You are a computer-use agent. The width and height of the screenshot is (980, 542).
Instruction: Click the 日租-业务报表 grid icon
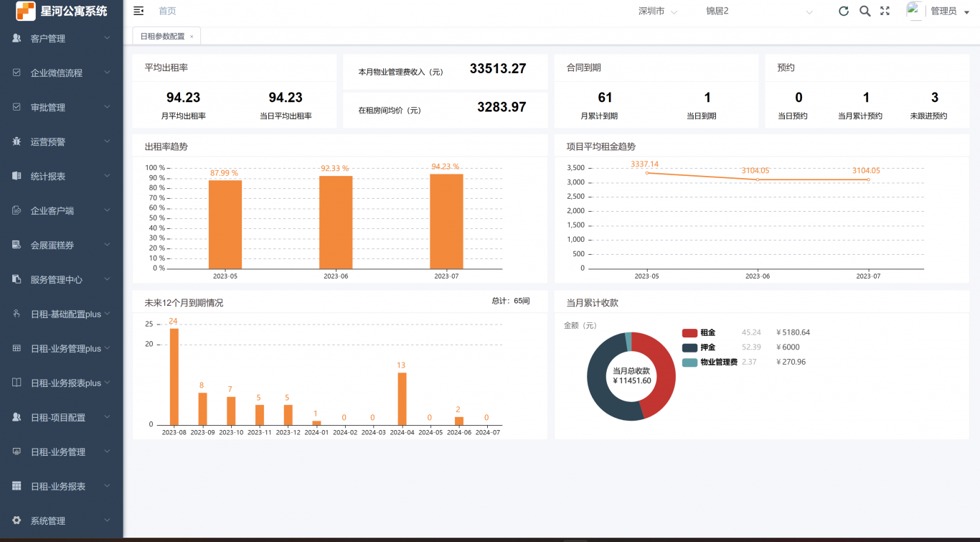coord(17,486)
